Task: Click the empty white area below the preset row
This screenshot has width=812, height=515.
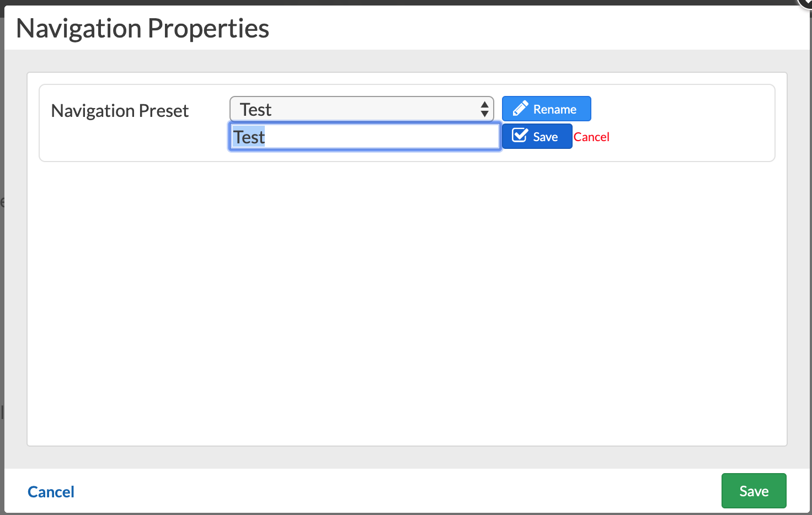Action: click(407, 303)
